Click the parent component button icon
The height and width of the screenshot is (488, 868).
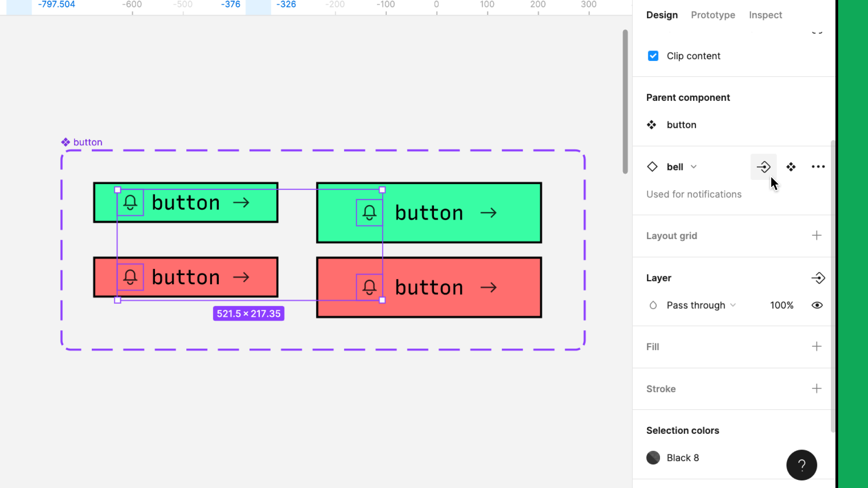point(651,125)
